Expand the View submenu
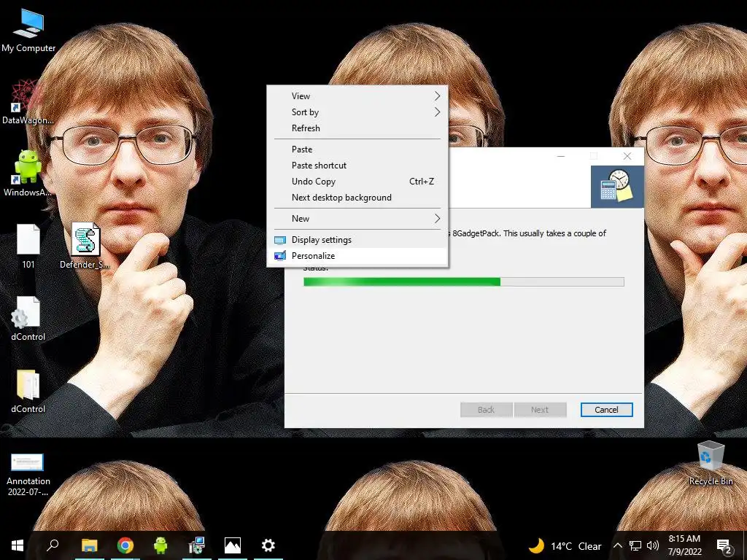747x560 pixels. pyautogui.click(x=357, y=96)
